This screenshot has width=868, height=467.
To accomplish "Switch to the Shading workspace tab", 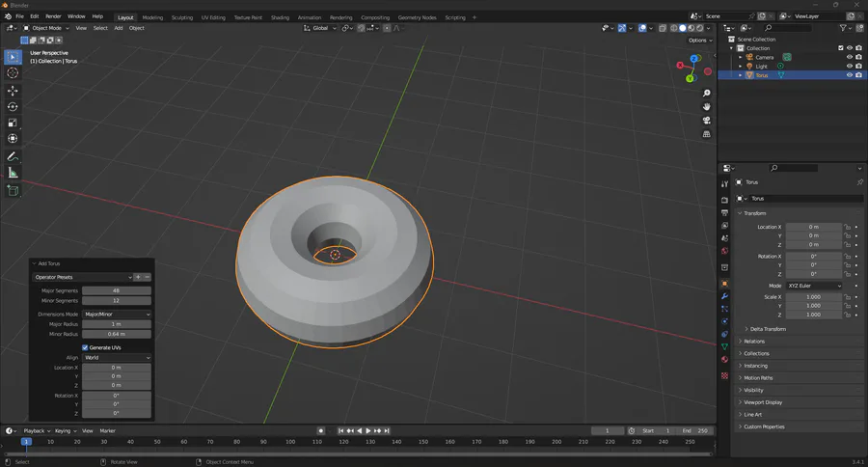I will pos(280,17).
